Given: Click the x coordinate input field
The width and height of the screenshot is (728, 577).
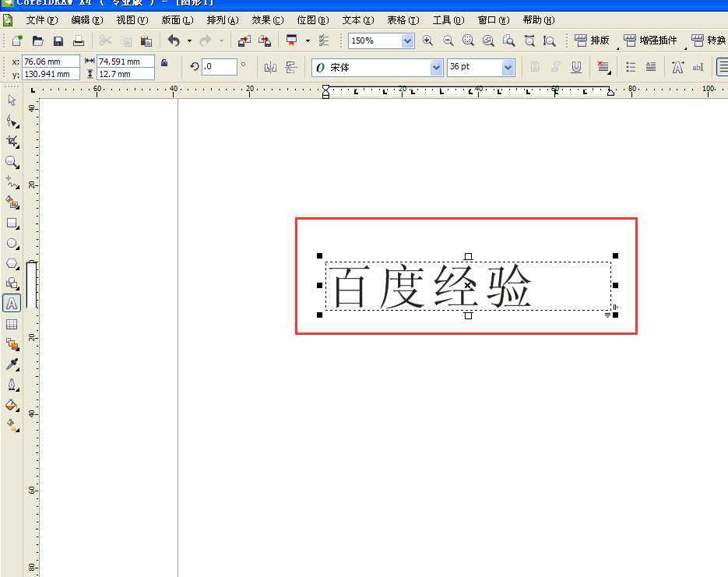Looking at the screenshot, I should pos(51,61).
